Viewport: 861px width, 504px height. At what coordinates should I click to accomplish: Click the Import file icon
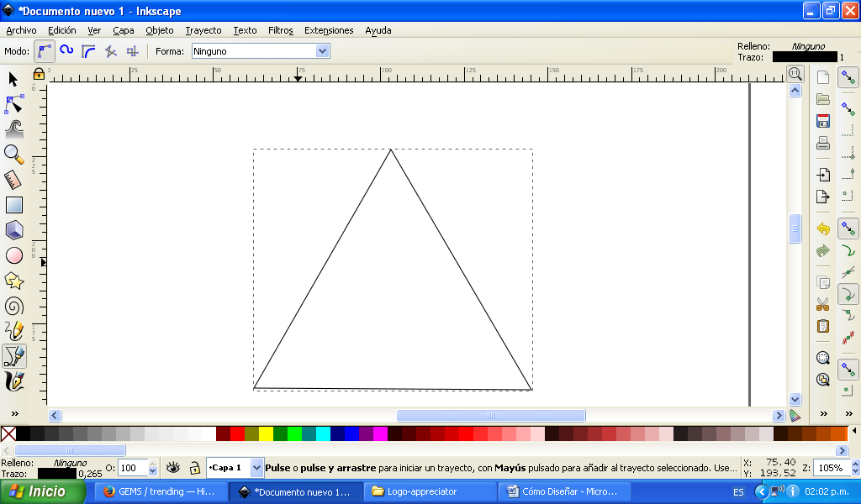pos(822,175)
